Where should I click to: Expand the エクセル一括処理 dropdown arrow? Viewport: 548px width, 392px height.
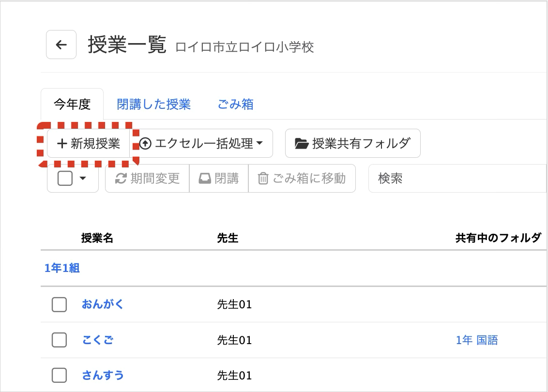pos(259,144)
